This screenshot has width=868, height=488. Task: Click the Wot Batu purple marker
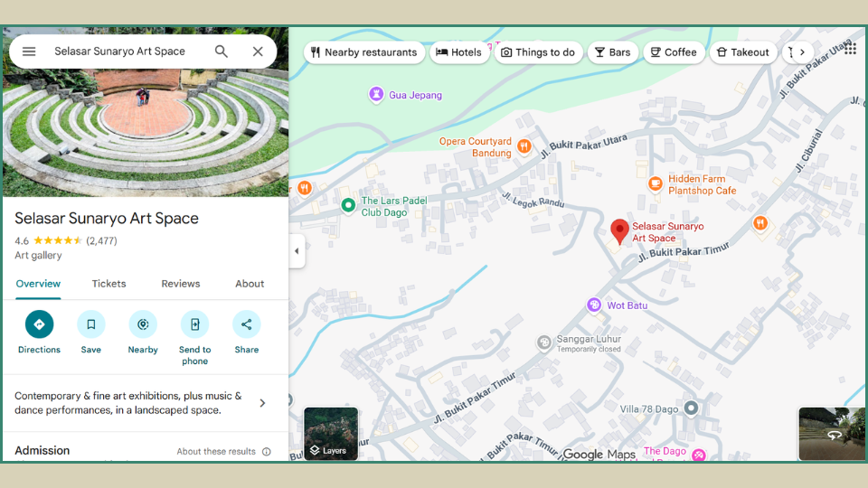(x=594, y=305)
